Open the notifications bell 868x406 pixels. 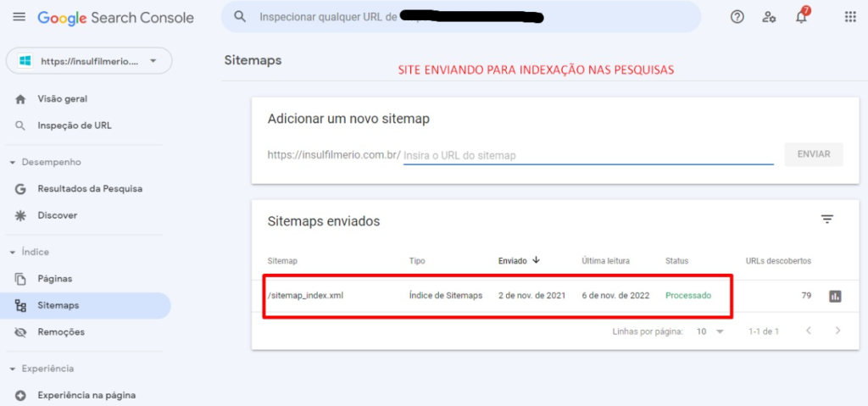click(x=801, y=17)
